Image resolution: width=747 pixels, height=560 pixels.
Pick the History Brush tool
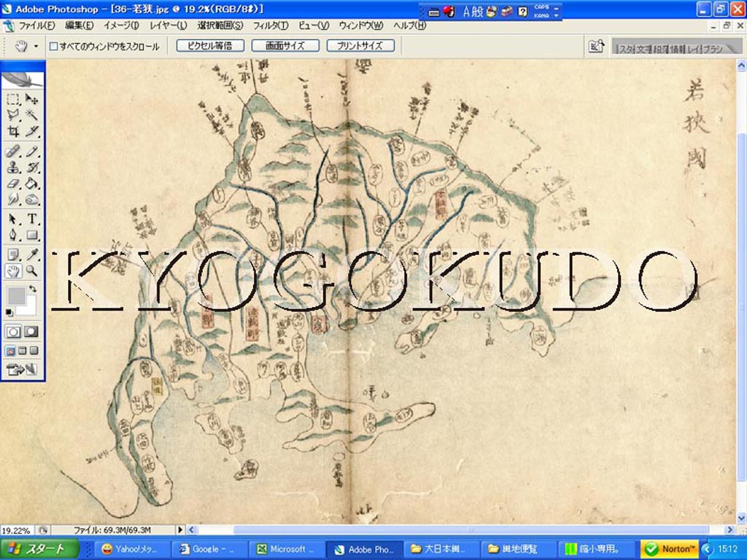[x=32, y=168]
